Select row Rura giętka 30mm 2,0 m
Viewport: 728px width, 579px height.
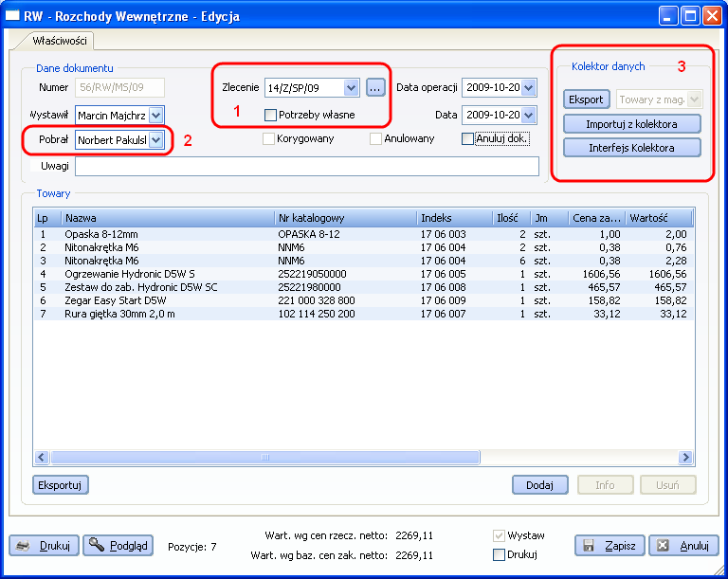(x=364, y=314)
